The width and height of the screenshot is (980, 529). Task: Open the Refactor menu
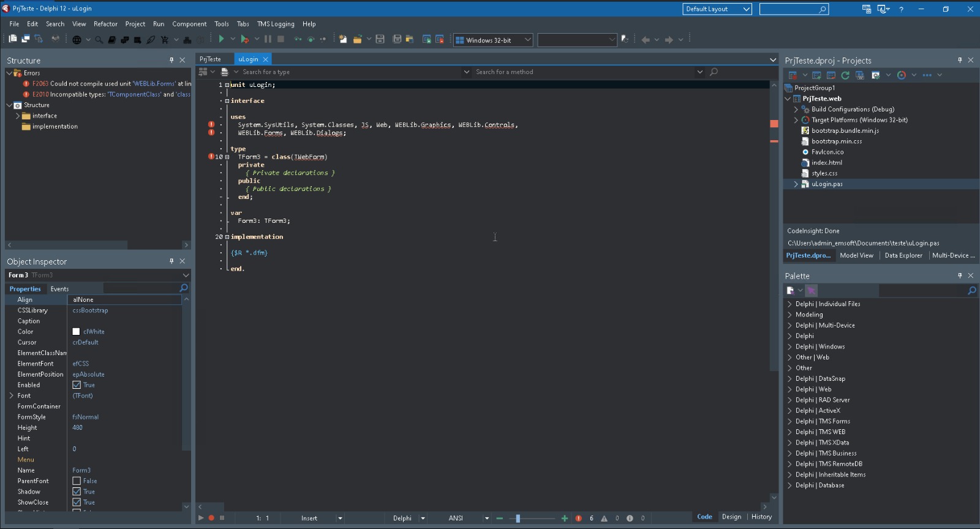[x=105, y=24]
